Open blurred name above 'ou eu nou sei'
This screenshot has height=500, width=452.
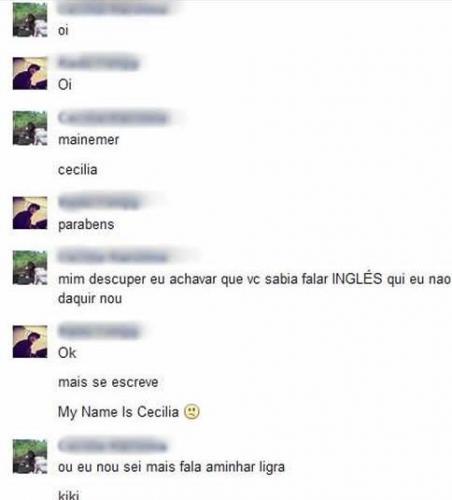112,446
